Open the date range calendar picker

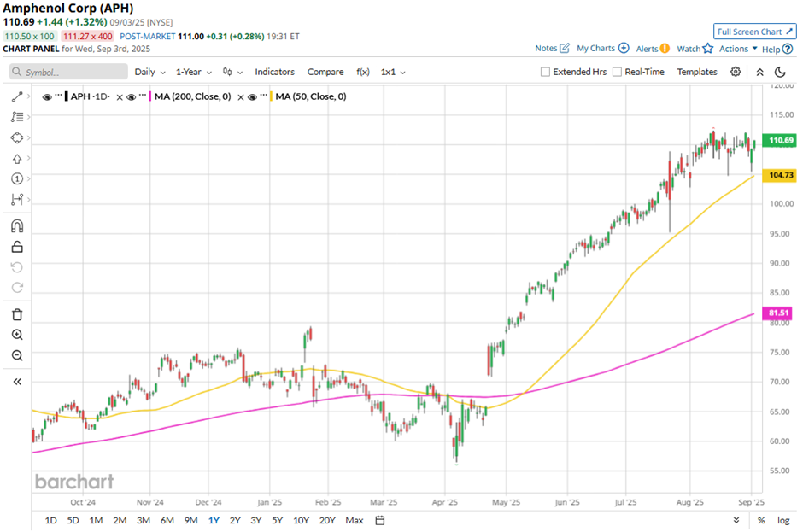coord(380,520)
